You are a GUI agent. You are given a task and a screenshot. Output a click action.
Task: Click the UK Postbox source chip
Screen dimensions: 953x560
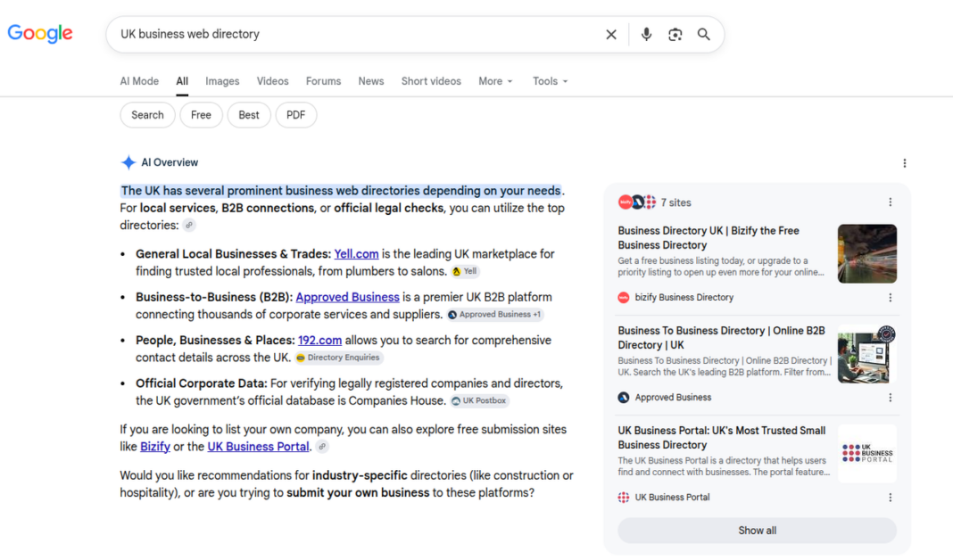(479, 401)
